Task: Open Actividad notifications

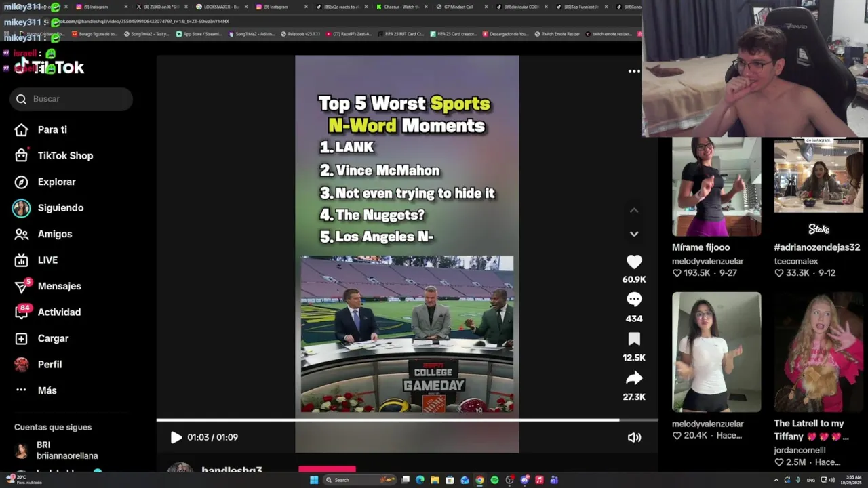Action: click(59, 312)
